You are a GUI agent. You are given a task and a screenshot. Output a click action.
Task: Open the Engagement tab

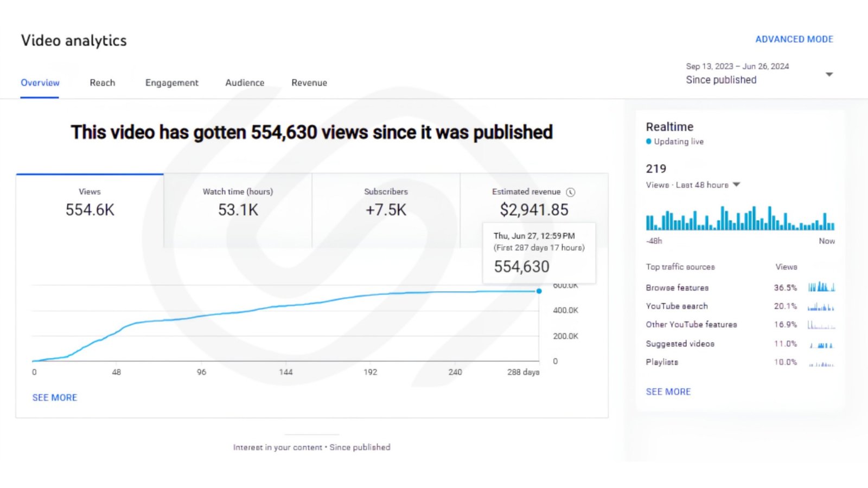click(x=171, y=82)
